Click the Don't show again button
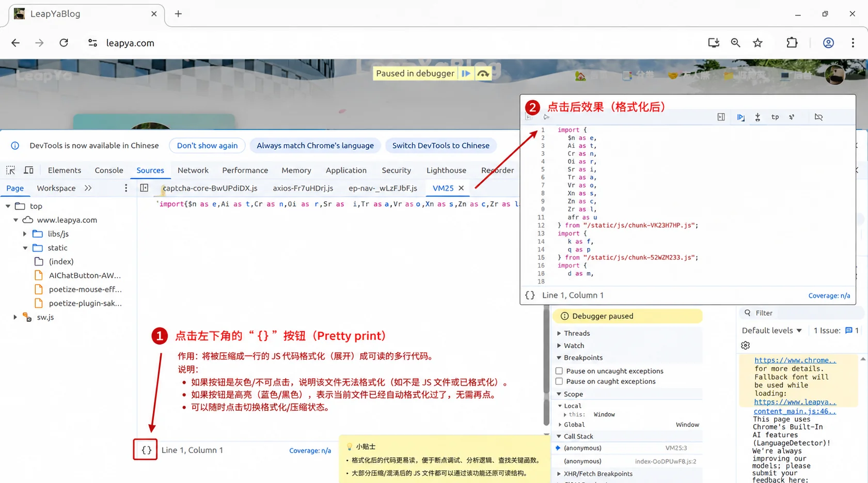The width and height of the screenshot is (868, 483). click(208, 146)
